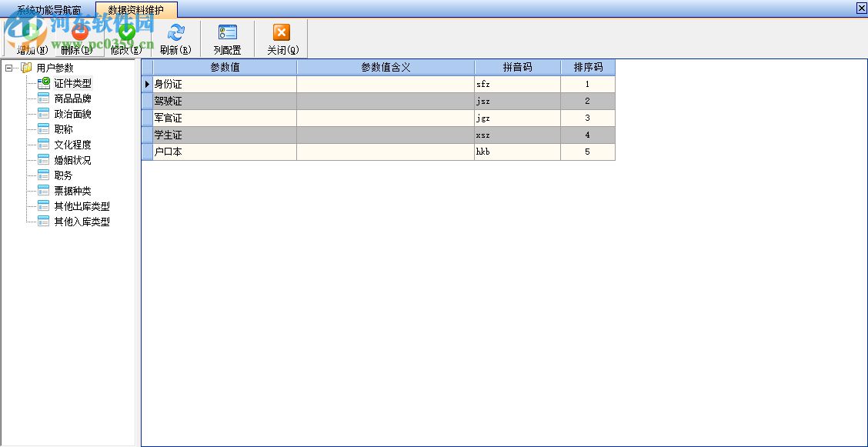868x447 pixels.
Task: Close the tab window with the X button
Action: coord(861,8)
